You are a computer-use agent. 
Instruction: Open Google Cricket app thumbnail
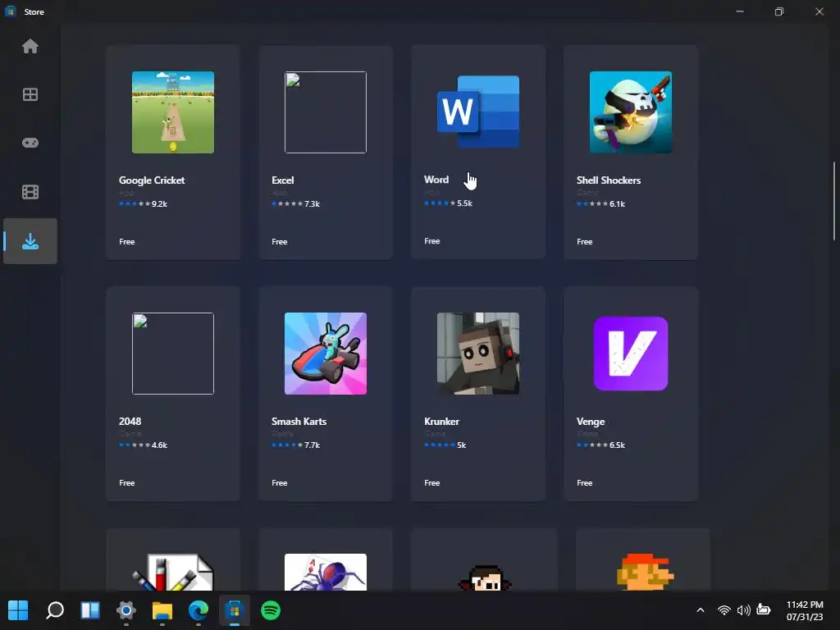173,112
